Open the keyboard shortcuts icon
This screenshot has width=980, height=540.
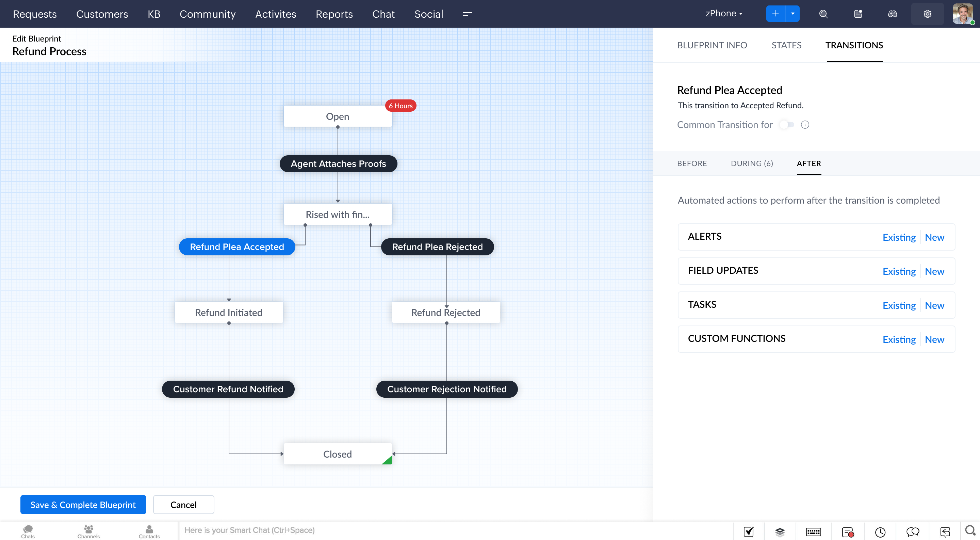(813, 531)
